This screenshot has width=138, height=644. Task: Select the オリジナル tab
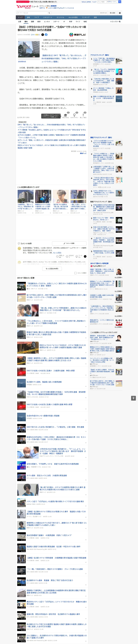(x=60, y=17)
